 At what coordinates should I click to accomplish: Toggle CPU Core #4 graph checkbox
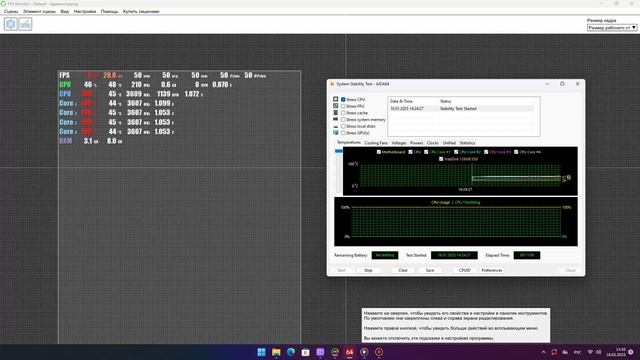coord(516,152)
